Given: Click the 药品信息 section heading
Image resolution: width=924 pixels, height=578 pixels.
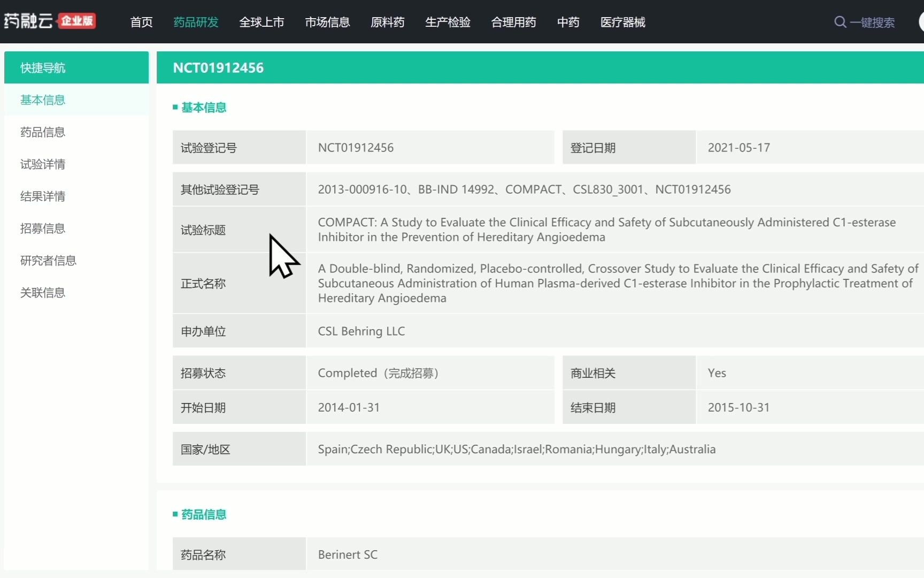Looking at the screenshot, I should point(204,514).
